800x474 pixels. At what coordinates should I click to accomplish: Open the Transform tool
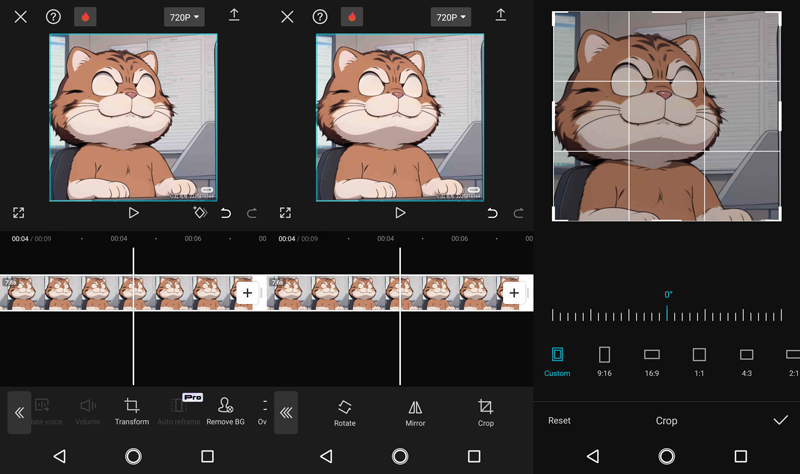point(132,412)
